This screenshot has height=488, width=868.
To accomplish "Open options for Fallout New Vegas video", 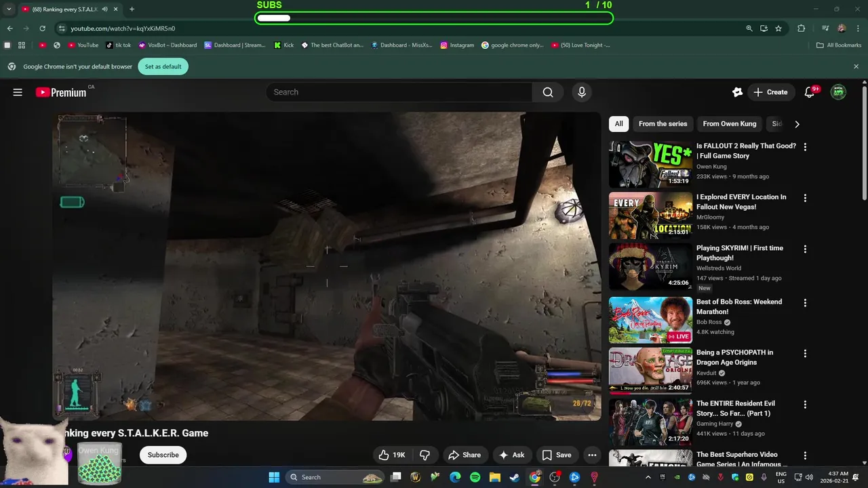I will [805, 198].
